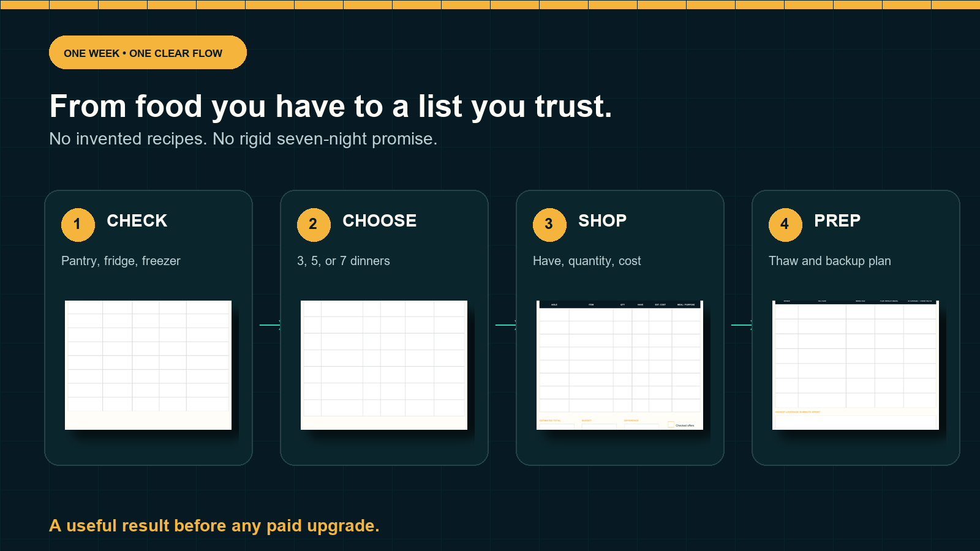
Task: Click the ONE WEEK • ONE CLEAR FLOW badge
Action: point(148,53)
